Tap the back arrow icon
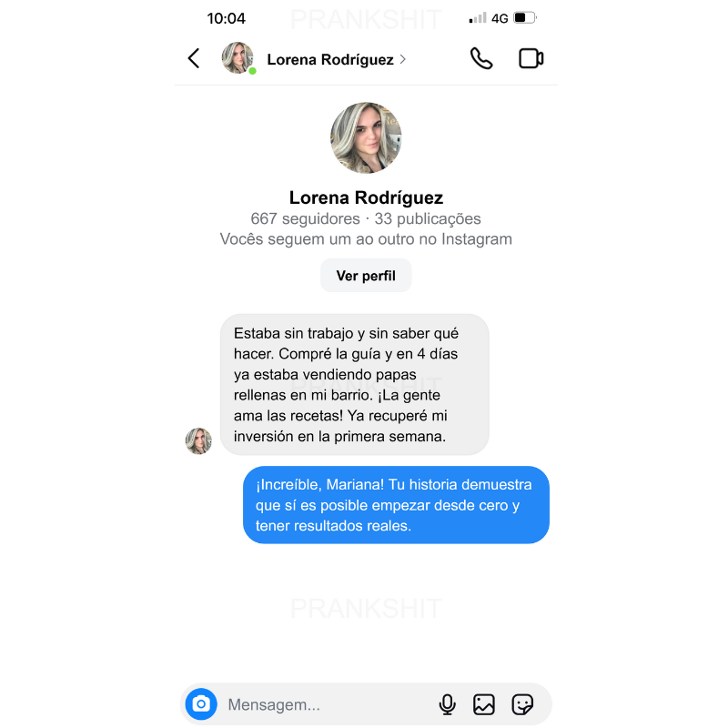The width and height of the screenshot is (728, 728). click(194, 58)
